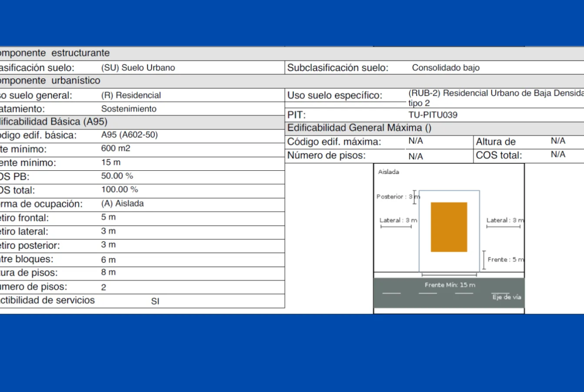Click the 'Aislada' label in the diagram
Viewport: 584px width, 392px height.
click(388, 172)
